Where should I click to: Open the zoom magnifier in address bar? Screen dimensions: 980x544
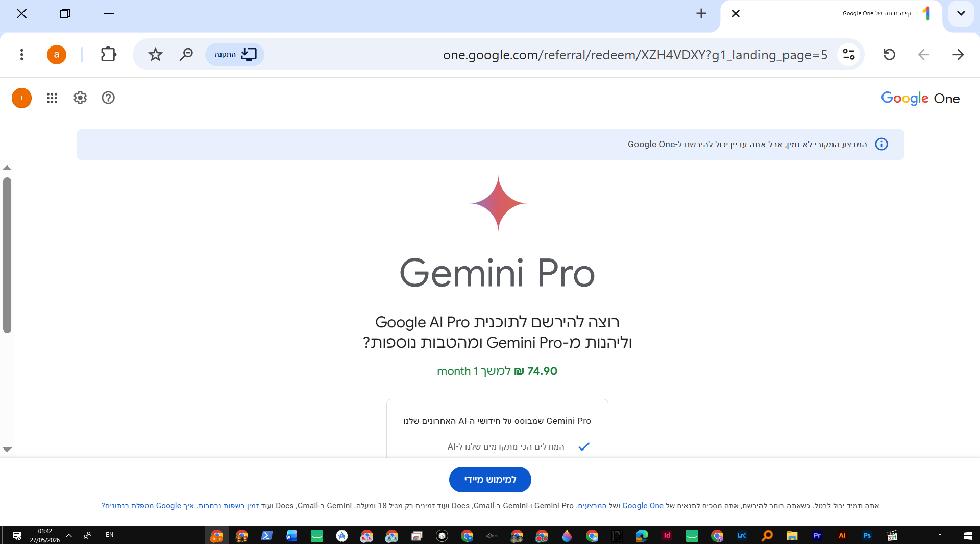click(186, 55)
